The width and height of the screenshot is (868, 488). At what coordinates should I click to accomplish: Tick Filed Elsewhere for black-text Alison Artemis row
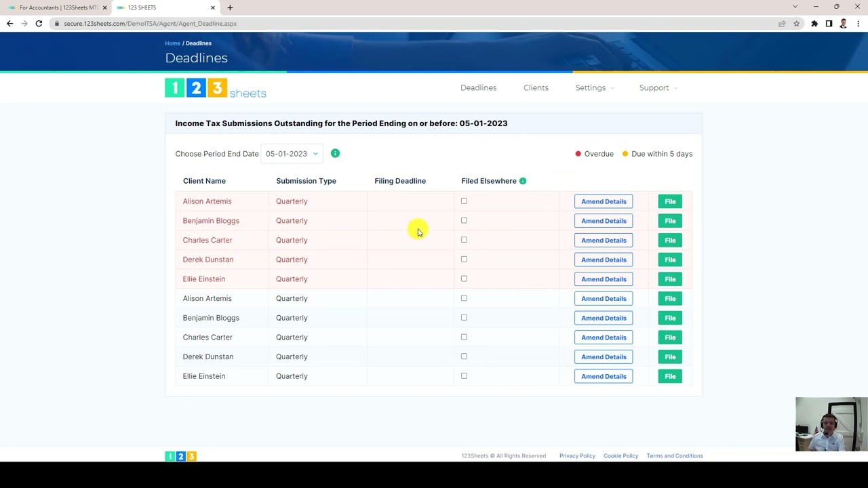(x=464, y=298)
